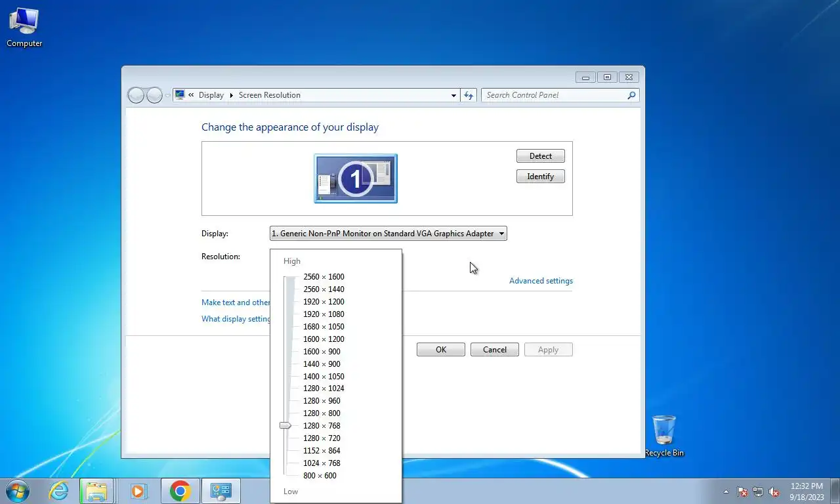Select the Display breadcrumb in address bar
Screen dimensions: 840x504
tap(211, 95)
